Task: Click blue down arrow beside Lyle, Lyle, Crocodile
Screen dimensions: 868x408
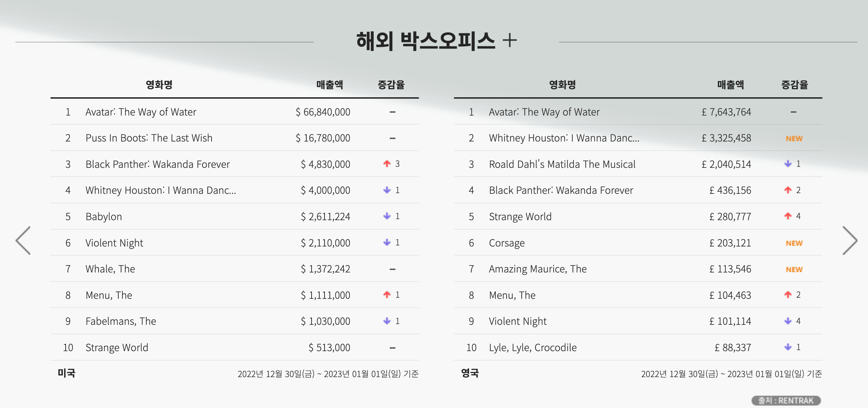Action: point(788,347)
